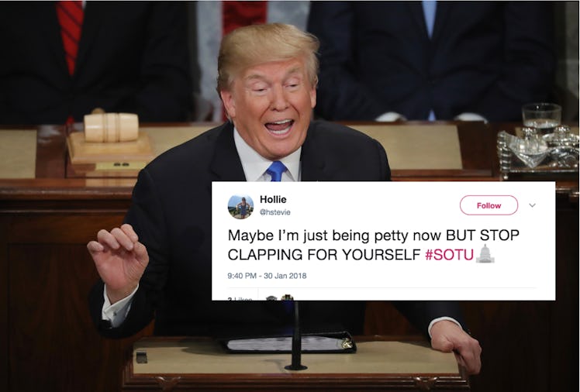This screenshot has height=392, width=580.
Task: Open the #SOTU hashtag link
Action: point(450,255)
